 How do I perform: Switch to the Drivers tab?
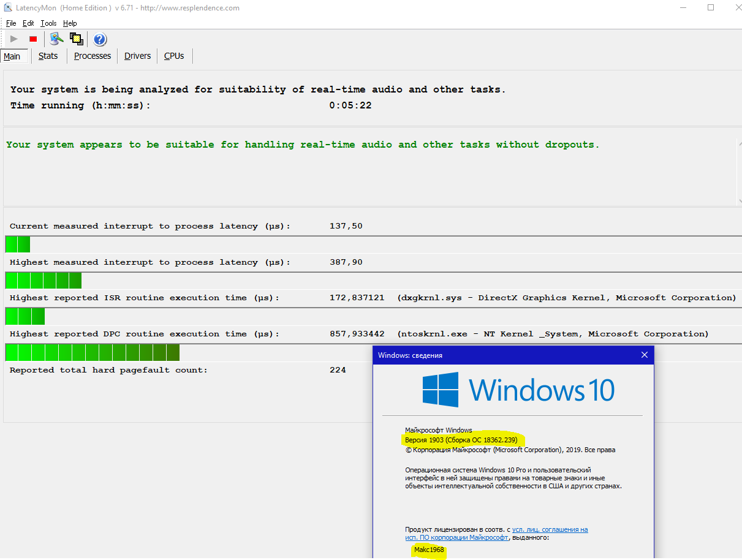click(x=137, y=56)
